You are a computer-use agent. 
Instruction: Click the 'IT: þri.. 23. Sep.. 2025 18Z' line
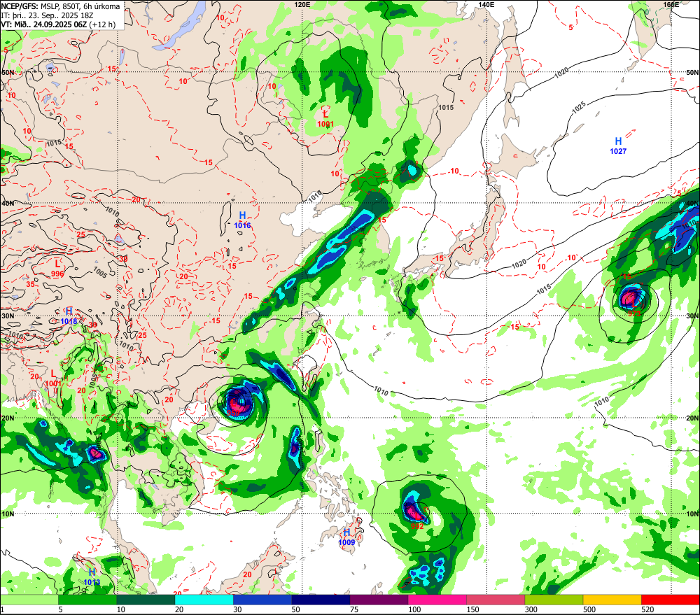point(48,15)
